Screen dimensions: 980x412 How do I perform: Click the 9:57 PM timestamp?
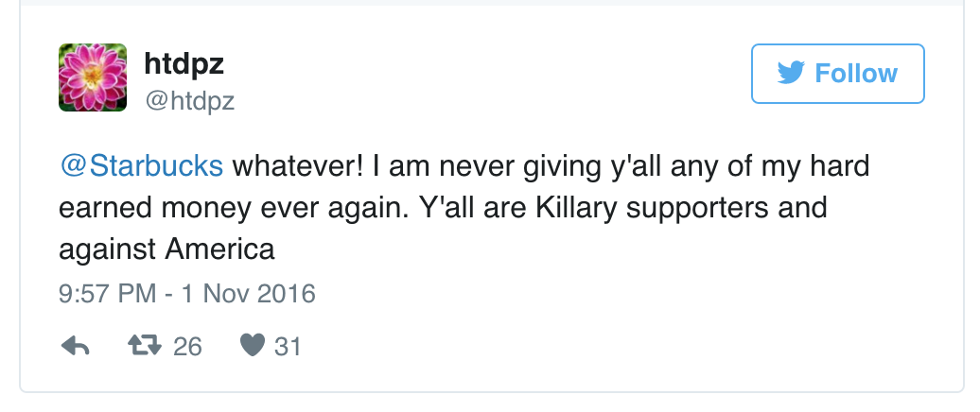pyautogui.click(x=107, y=294)
